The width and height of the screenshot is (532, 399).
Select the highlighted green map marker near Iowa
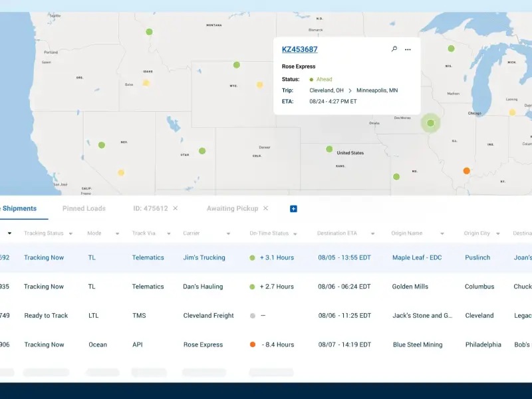431,123
